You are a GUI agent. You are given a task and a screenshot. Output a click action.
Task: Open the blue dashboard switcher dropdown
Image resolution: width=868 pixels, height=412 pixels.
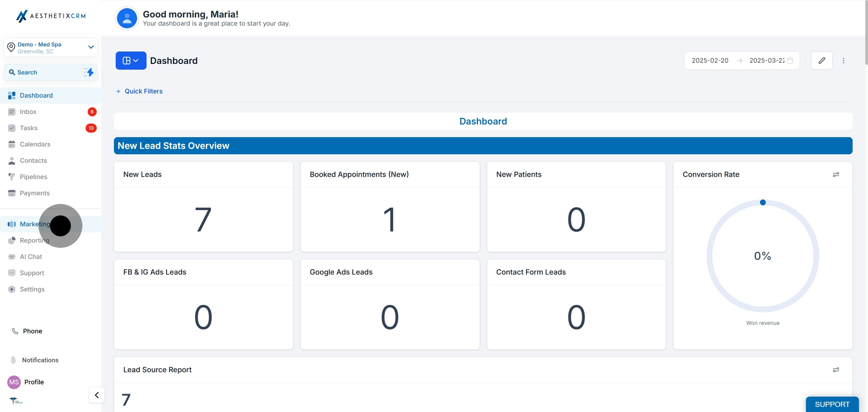pyautogui.click(x=131, y=61)
